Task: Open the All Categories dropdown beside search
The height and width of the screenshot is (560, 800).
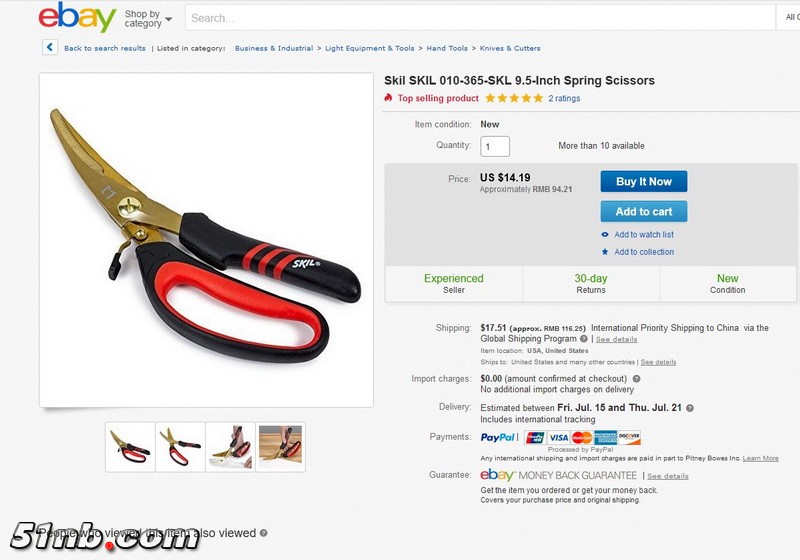Action: (x=788, y=17)
